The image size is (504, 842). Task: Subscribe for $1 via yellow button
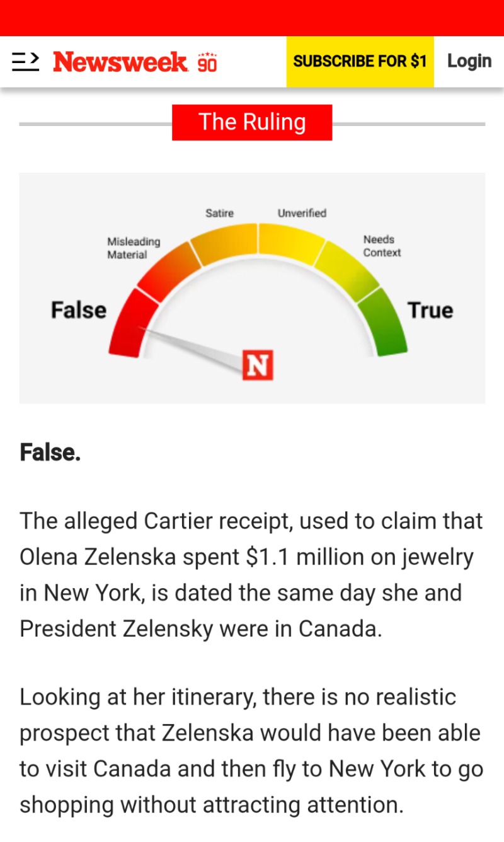pyautogui.click(x=360, y=61)
